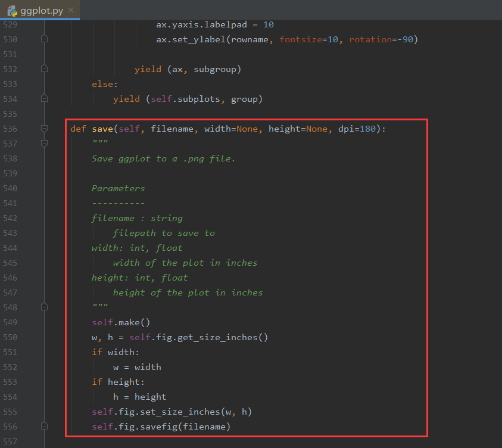Screen dimensions: 502x448
Task: Click 'height=None' in the function signature
Action: tap(298, 129)
